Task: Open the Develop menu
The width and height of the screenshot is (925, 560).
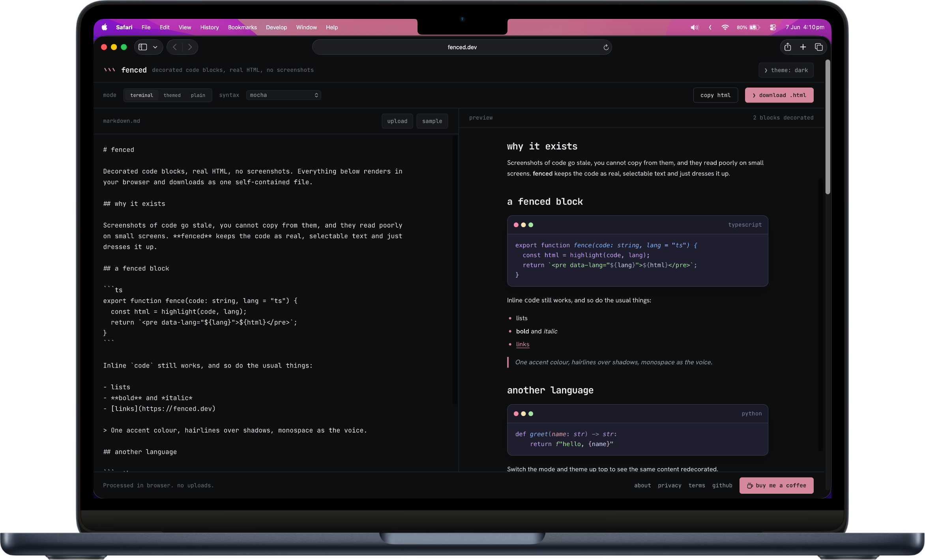Action: coord(276,27)
